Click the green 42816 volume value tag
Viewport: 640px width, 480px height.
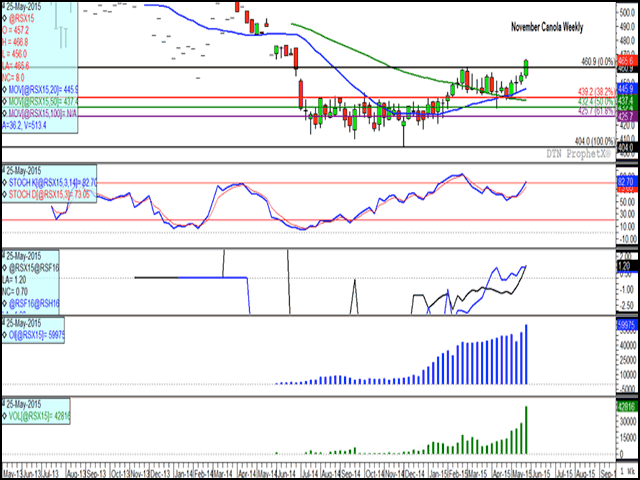[625, 406]
